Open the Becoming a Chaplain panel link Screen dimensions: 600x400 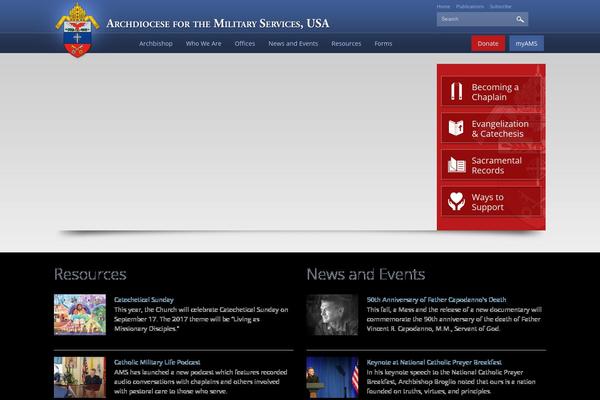[x=491, y=91]
